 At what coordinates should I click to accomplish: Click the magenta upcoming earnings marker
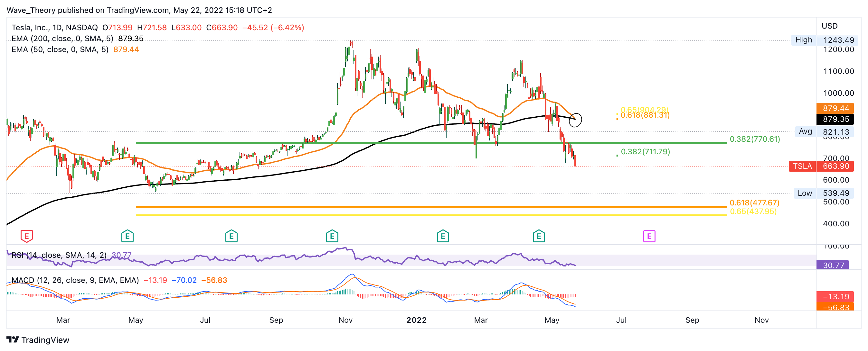(x=649, y=236)
